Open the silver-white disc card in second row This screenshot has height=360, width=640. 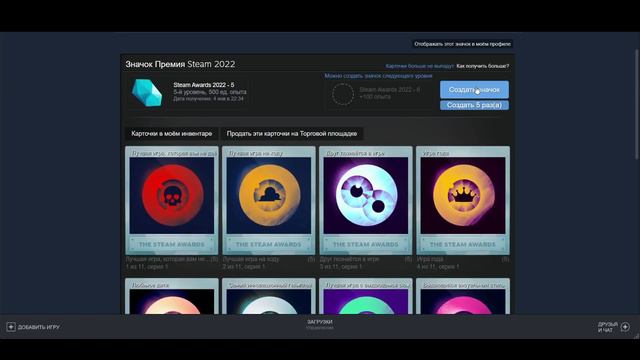(x=269, y=301)
